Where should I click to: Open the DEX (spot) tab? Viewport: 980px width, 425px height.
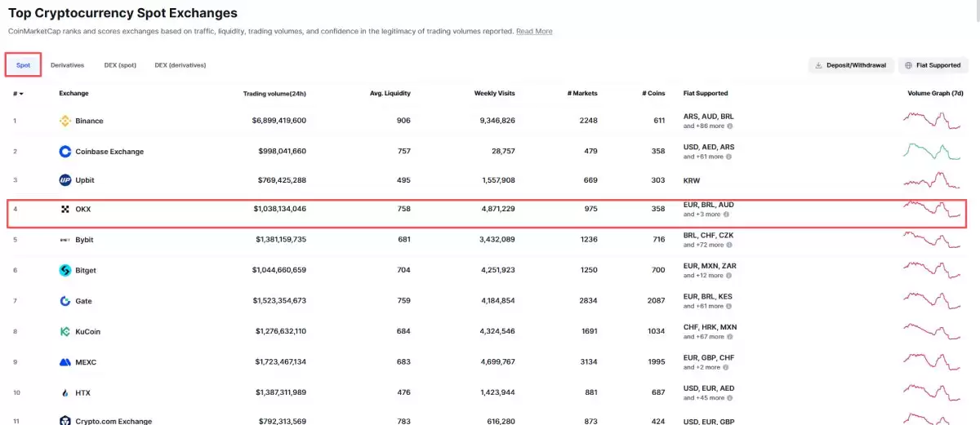tap(120, 65)
